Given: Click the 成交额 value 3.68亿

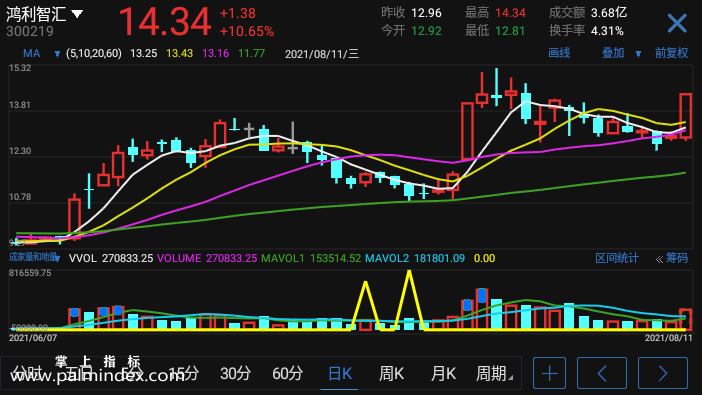Looking at the screenshot, I should [608, 13].
